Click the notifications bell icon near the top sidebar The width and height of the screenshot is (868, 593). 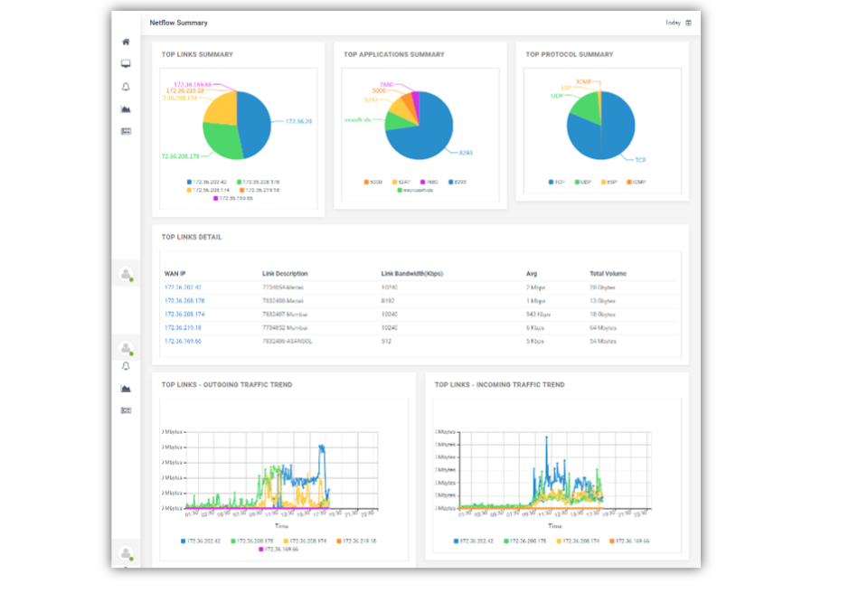(127, 87)
